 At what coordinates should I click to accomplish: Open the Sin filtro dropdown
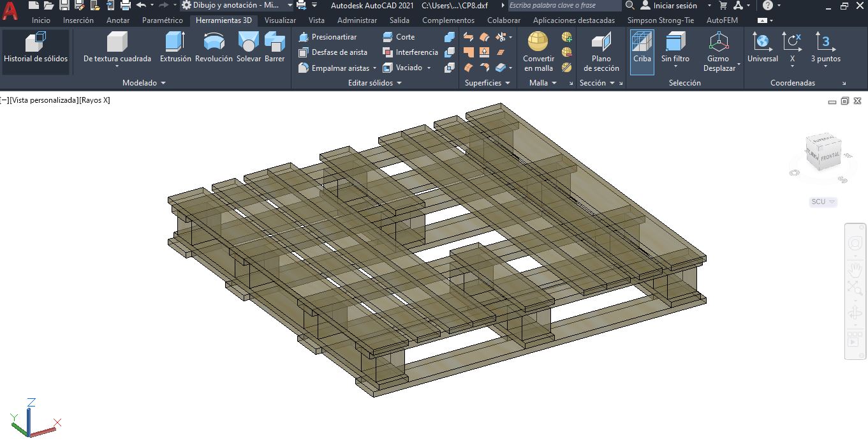(x=675, y=48)
